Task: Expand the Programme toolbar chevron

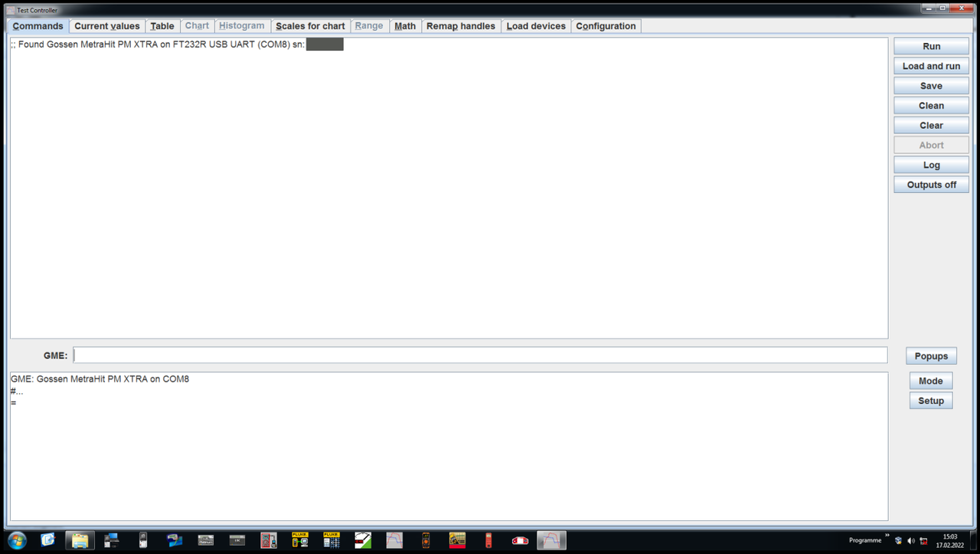Action: pos(887,536)
